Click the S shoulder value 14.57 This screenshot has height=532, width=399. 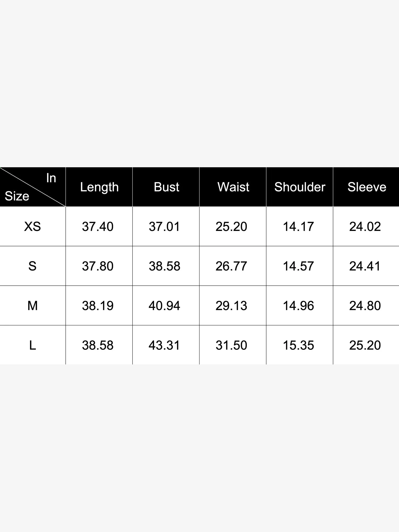[298, 266]
